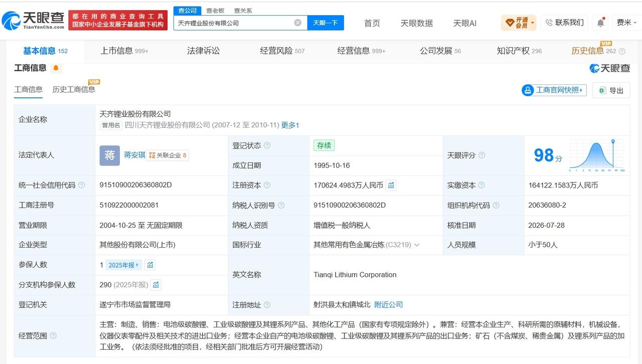Click the TianYanCha logo
The image size is (642, 364).
(x=33, y=21)
